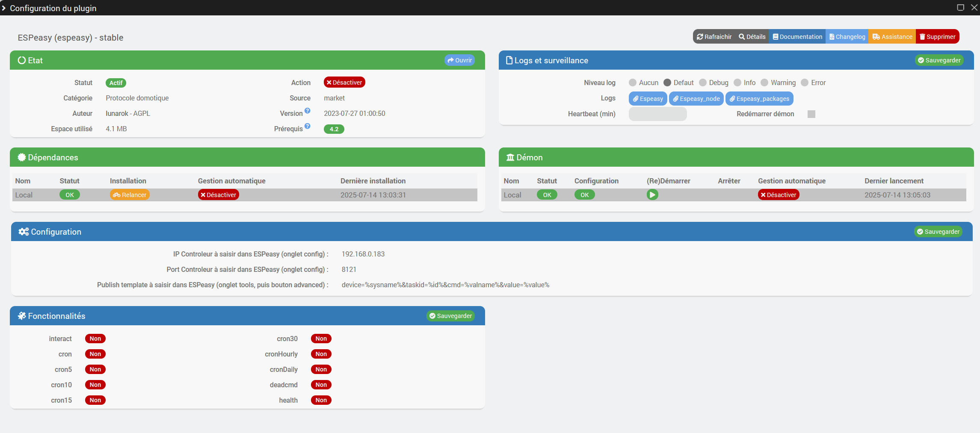This screenshot has width=980, height=433.
Task: Select Aucun log level
Action: click(633, 82)
